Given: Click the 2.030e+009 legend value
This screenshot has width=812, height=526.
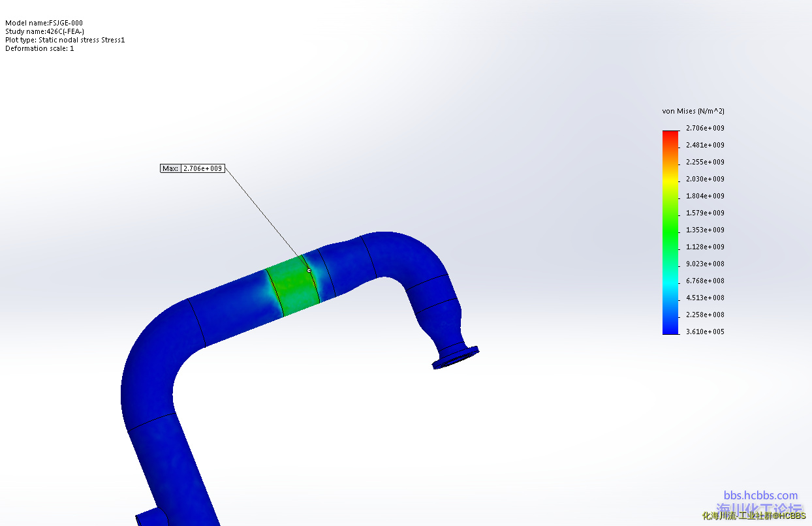Looking at the screenshot, I should [705, 179].
